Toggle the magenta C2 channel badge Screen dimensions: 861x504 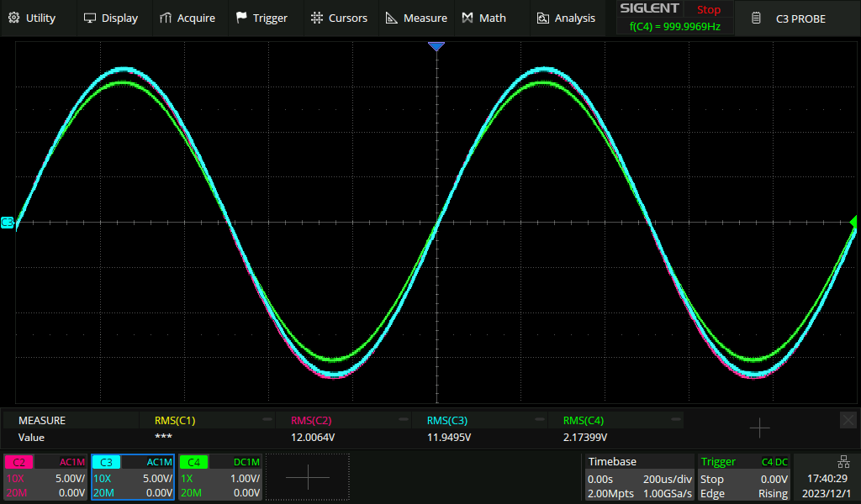(x=19, y=462)
